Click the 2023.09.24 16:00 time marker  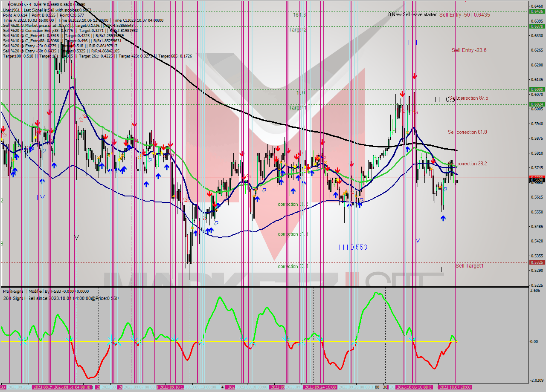point(319,387)
